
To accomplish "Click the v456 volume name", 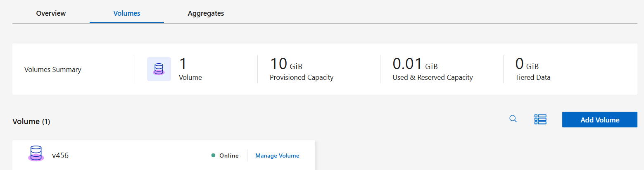I will (60, 156).
